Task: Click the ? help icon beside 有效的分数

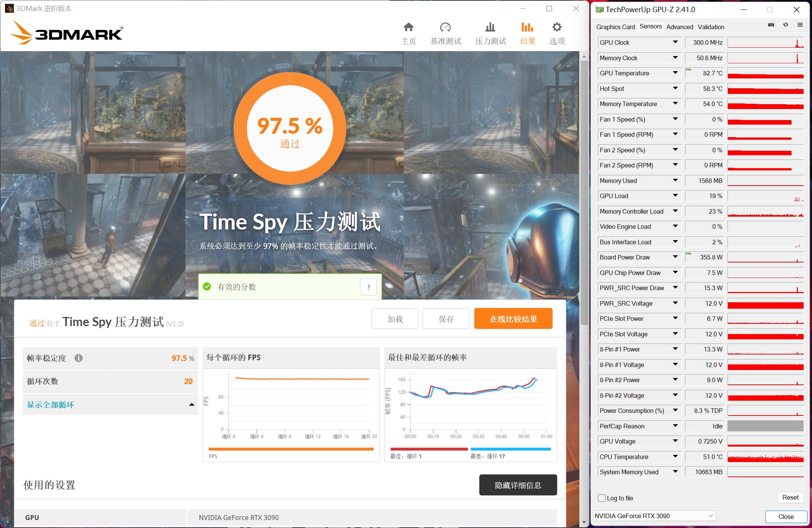Action: [368, 287]
